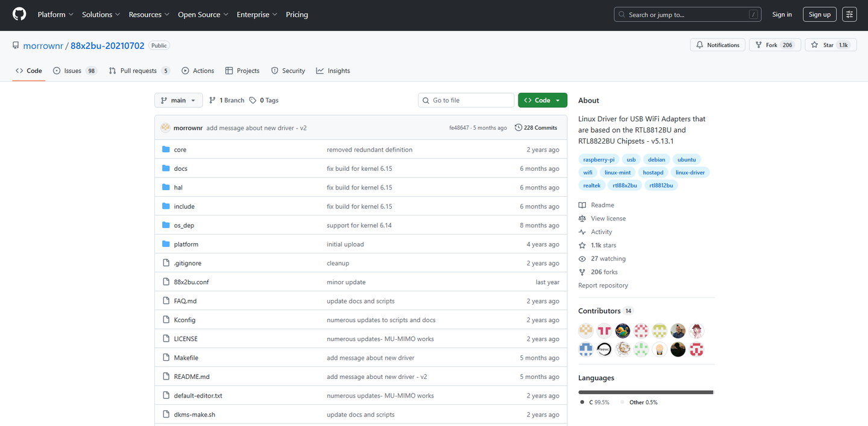
Task: Click the linux-mint topic tag
Action: tap(617, 173)
